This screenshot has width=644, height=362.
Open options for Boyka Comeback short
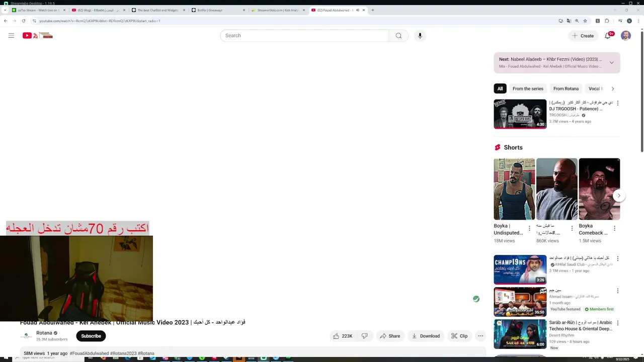614,228
